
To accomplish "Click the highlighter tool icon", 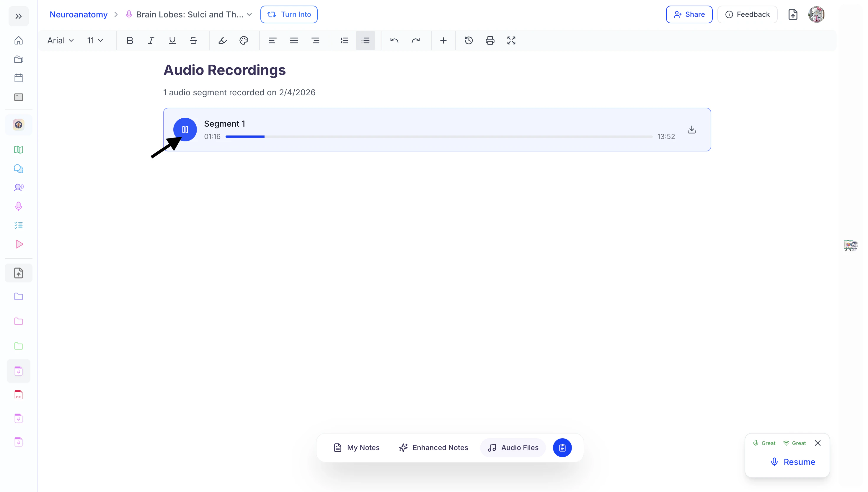I will (x=222, y=40).
